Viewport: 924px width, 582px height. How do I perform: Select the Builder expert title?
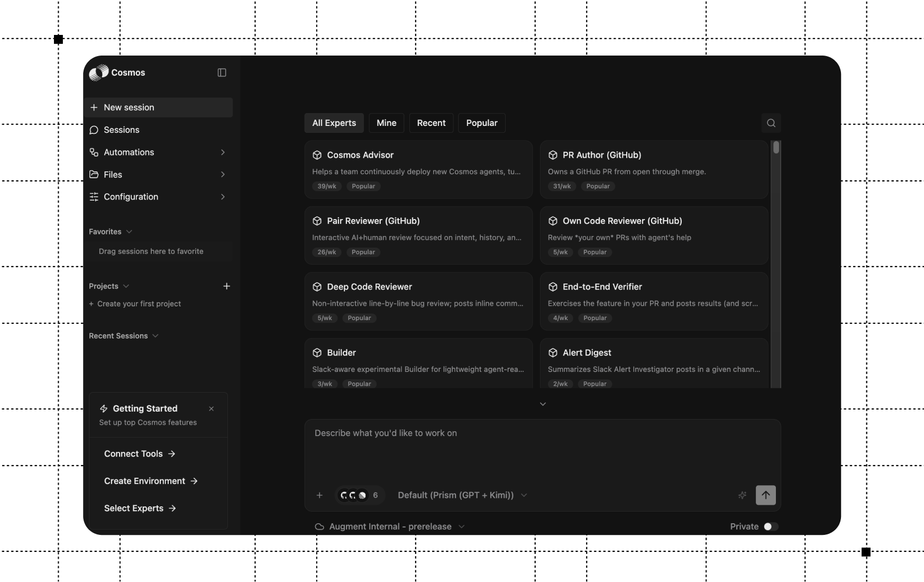[342, 353]
